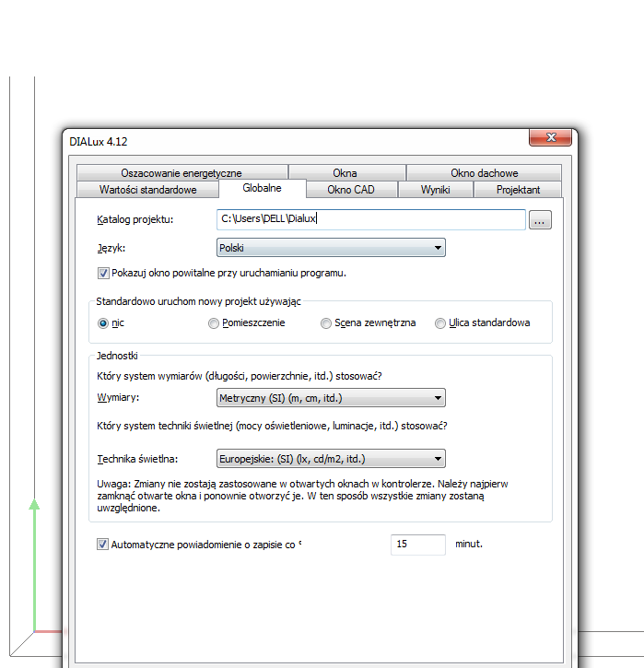Open the Okno dachowe tab
Image resolution: width=644 pixels, height=668 pixels.
[x=484, y=173]
